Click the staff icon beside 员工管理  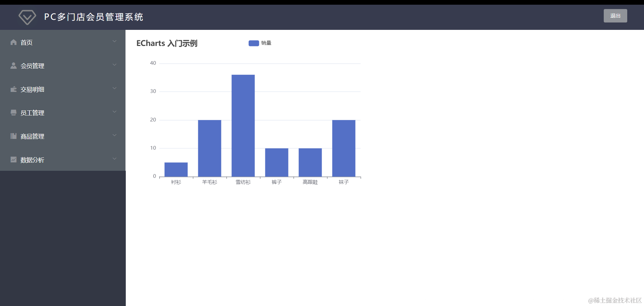(x=13, y=113)
